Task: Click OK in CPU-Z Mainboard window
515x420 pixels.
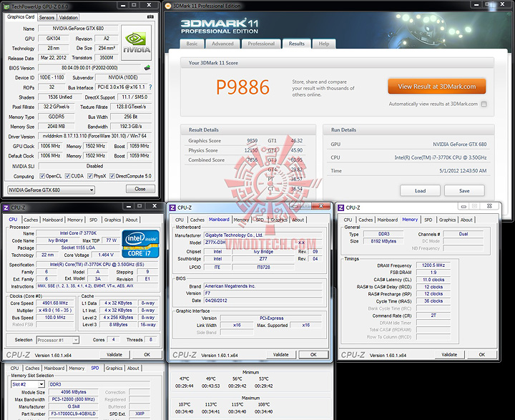Action: [314, 355]
